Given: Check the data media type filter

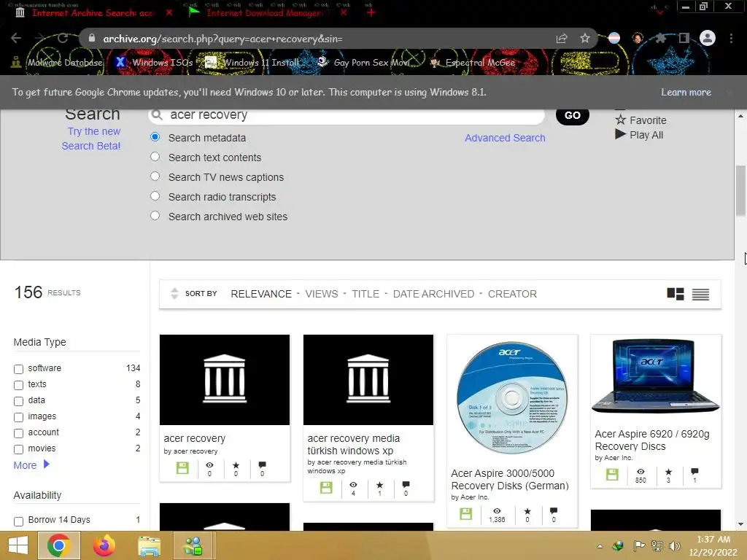Looking at the screenshot, I should click(x=18, y=401).
